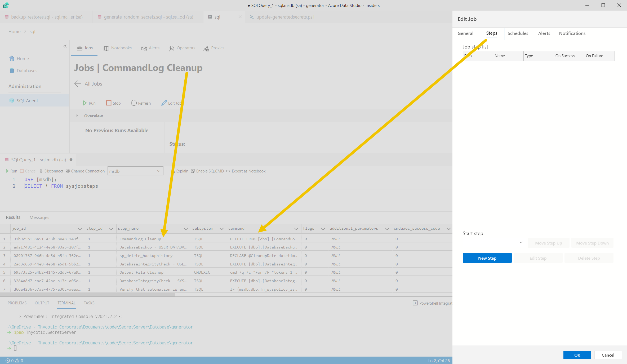
Task: Switch to Schedules tab in Edit Job
Action: (518, 33)
